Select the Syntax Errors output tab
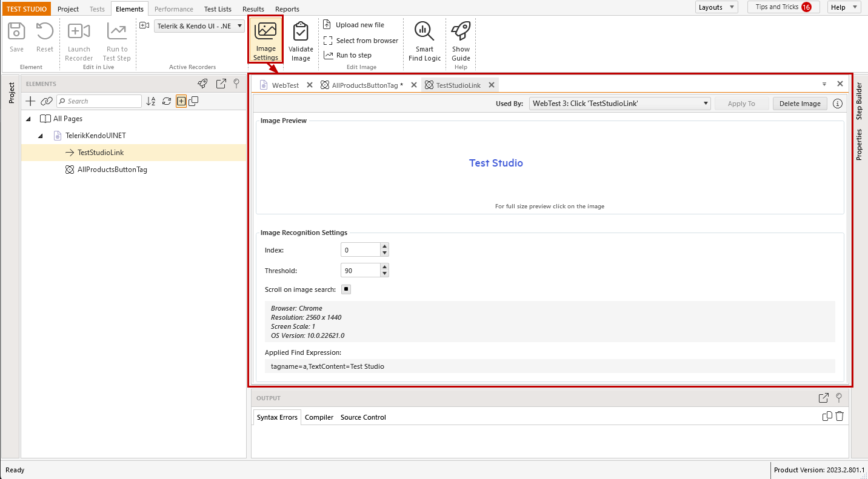868x479 pixels. pos(277,417)
